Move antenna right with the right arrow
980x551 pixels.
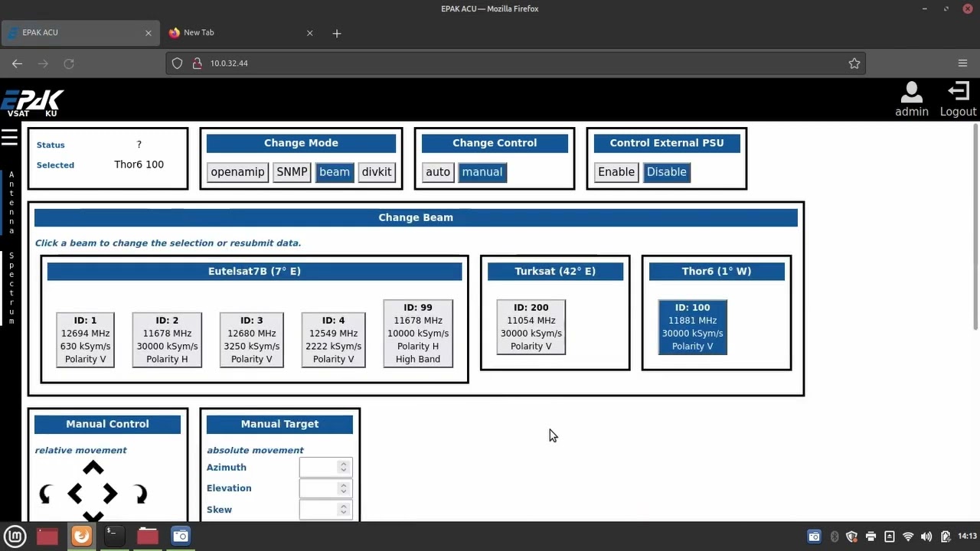(110, 494)
